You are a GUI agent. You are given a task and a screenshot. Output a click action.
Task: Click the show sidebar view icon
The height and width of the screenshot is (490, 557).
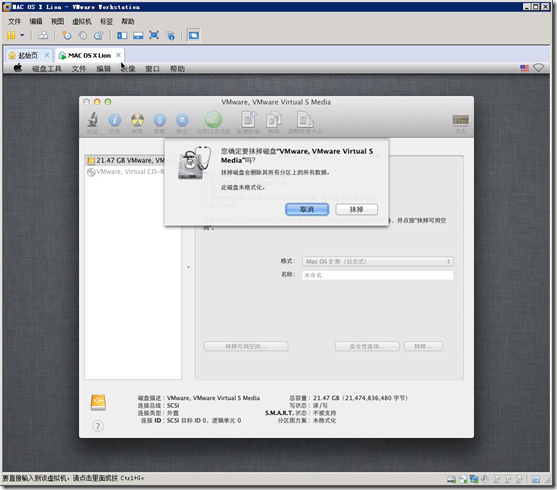pos(122,35)
